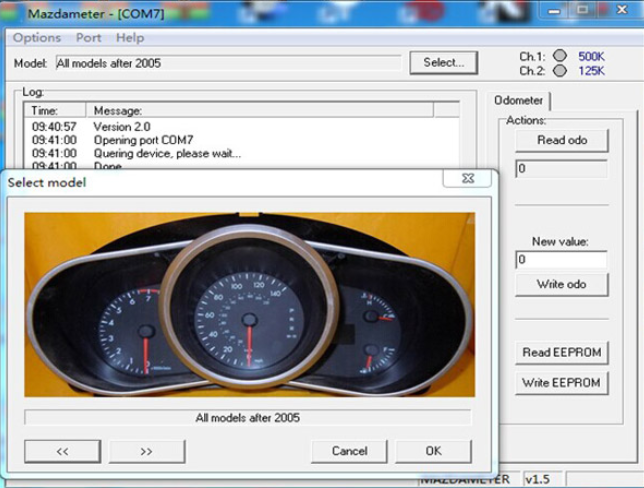Click the Ch.1 status indicator
Screen dimensions: 644x488
tap(559, 55)
